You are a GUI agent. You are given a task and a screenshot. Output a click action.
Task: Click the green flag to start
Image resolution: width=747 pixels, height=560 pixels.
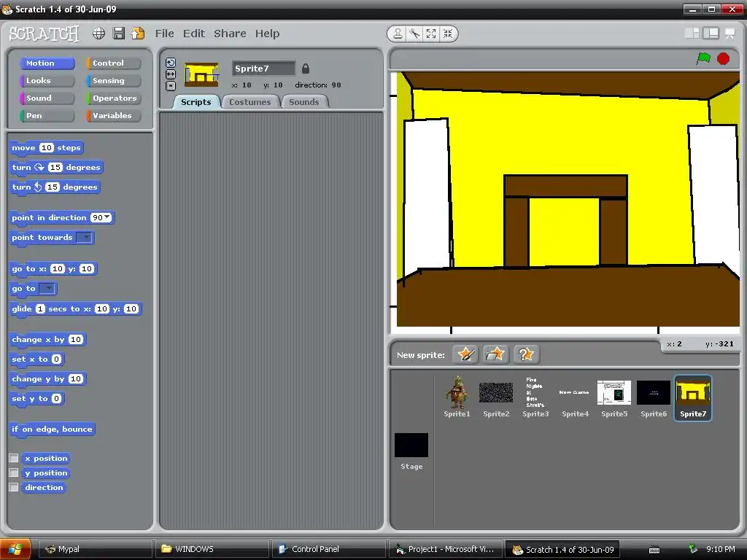pyautogui.click(x=703, y=58)
